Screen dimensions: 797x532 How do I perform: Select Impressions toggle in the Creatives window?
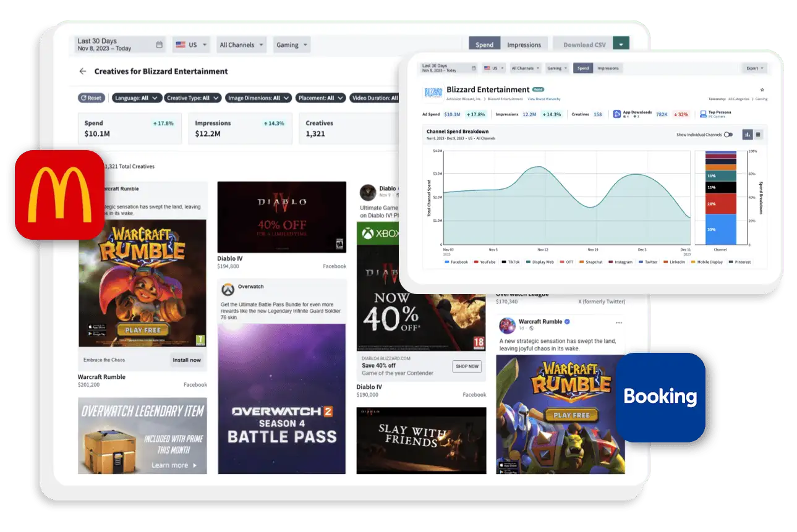pos(524,44)
